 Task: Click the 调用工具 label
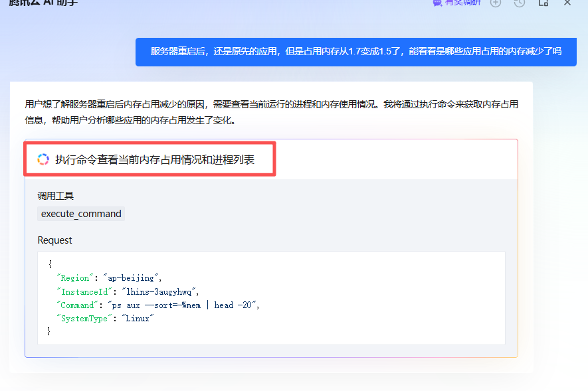coord(56,196)
